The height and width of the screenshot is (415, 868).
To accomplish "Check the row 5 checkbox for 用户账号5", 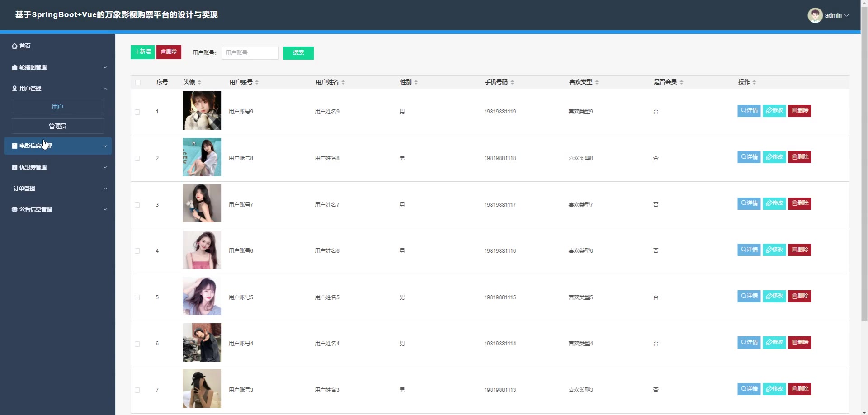I will (x=137, y=297).
